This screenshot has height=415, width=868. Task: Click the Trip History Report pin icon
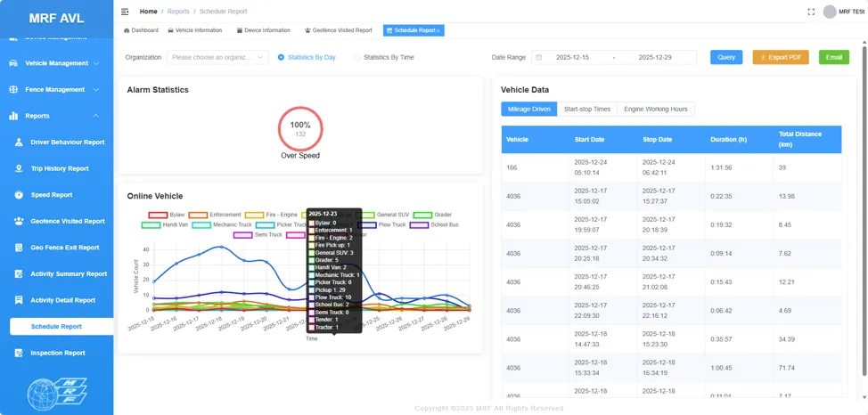[19, 168]
